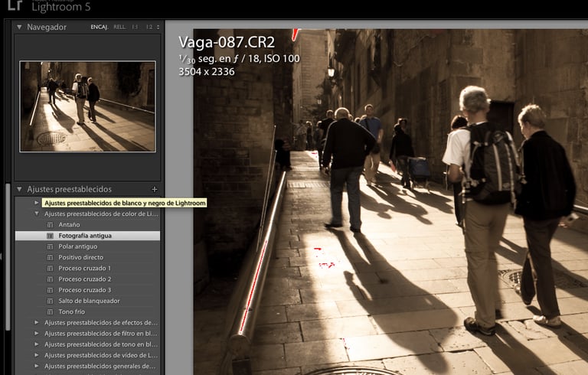This screenshot has width=588, height=375.
Task: Expand 'Ajustes preestablecidos de vídeo' folder triangle
Action: click(37, 355)
